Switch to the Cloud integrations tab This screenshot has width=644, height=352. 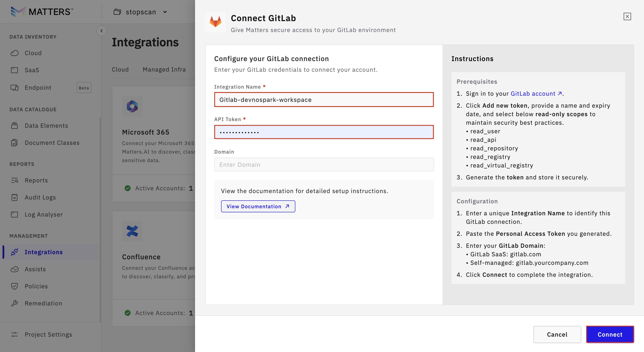point(120,69)
